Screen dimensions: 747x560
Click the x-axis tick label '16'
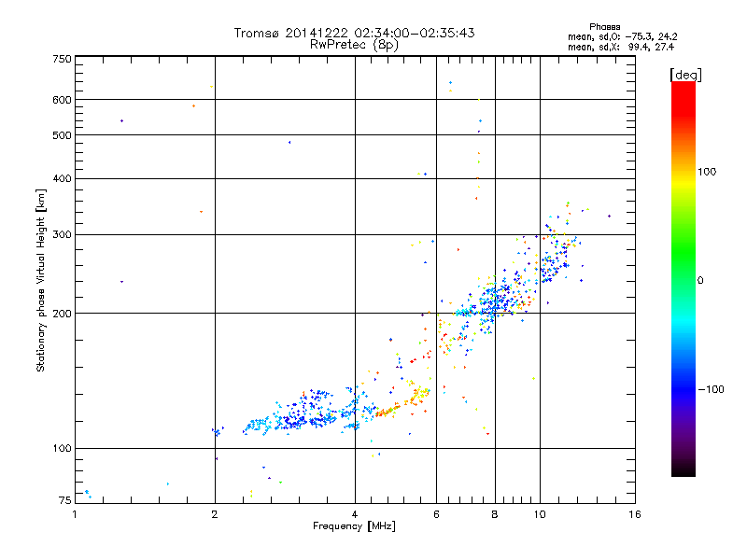point(635,514)
